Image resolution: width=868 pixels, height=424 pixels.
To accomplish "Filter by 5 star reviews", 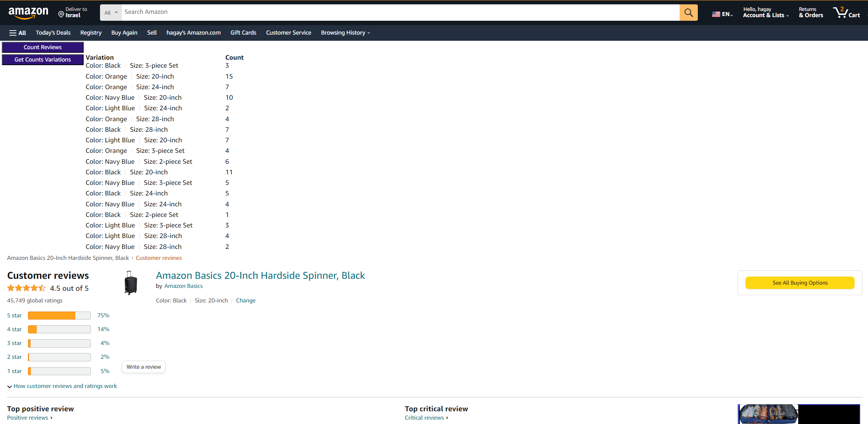I will [15, 316].
